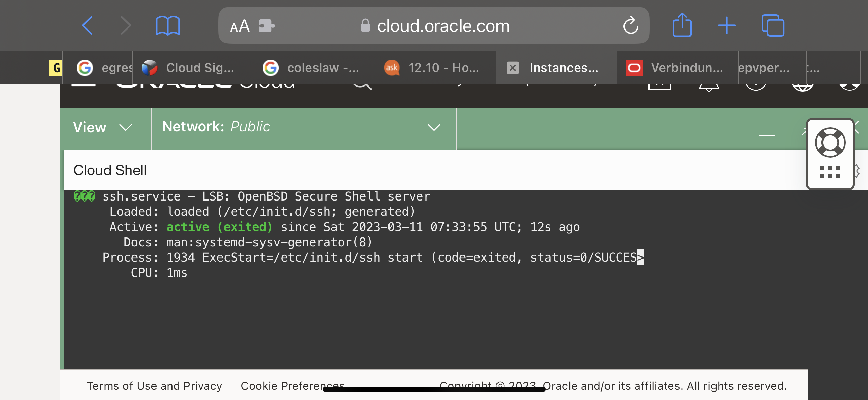Show all tabs overview icon
This screenshot has height=400, width=868.
pyautogui.click(x=773, y=25)
